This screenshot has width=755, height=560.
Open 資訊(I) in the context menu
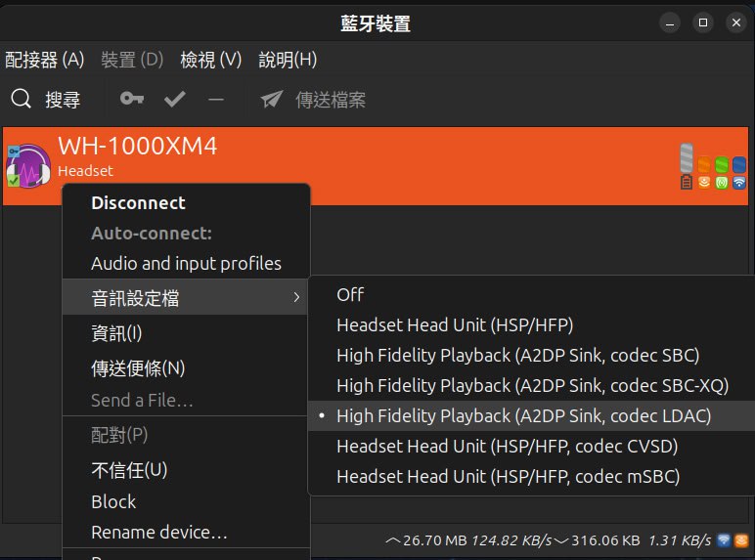click(x=186, y=333)
